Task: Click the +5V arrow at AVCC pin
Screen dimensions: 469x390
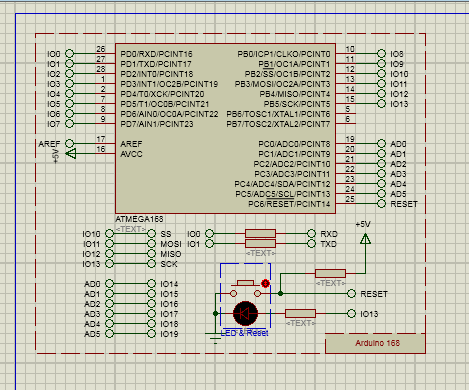Action: pos(71,154)
